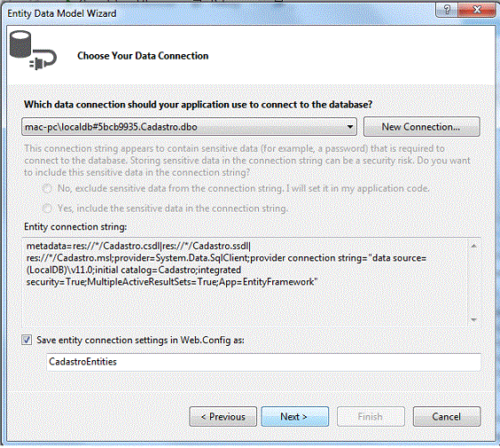Open the data connection dropdown arrow
Image resolution: width=500 pixels, height=448 pixels.
350,127
